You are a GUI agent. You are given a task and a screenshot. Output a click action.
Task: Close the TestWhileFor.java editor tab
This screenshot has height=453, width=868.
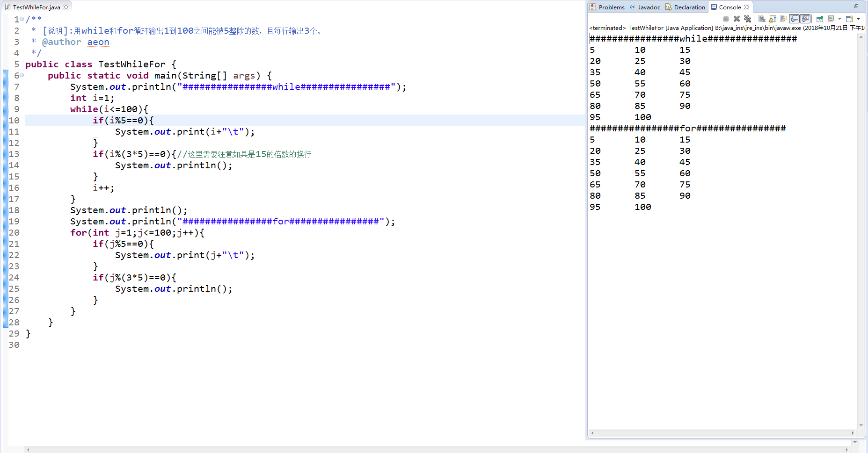point(66,7)
